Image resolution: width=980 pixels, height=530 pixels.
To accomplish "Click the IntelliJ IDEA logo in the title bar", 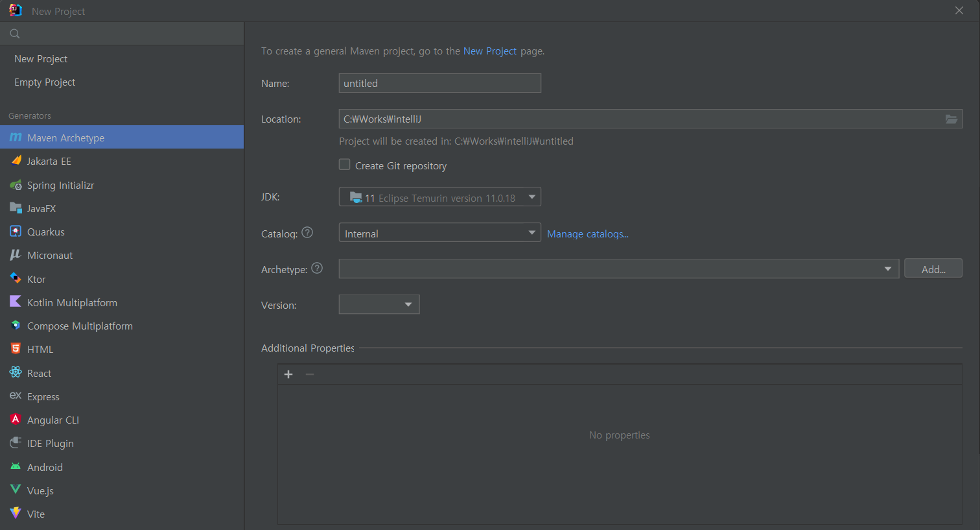I will pyautogui.click(x=16, y=10).
